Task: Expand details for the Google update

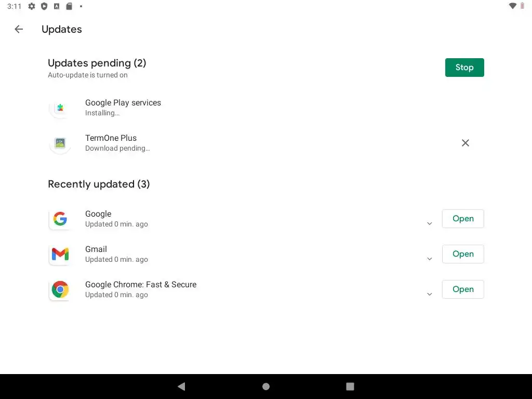Action: 429,223
